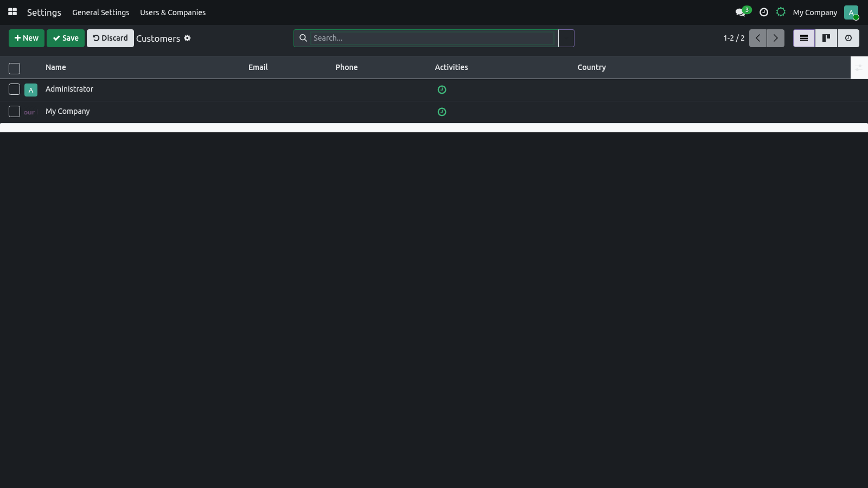Sort by the Country column header
The width and height of the screenshot is (868, 488).
591,67
